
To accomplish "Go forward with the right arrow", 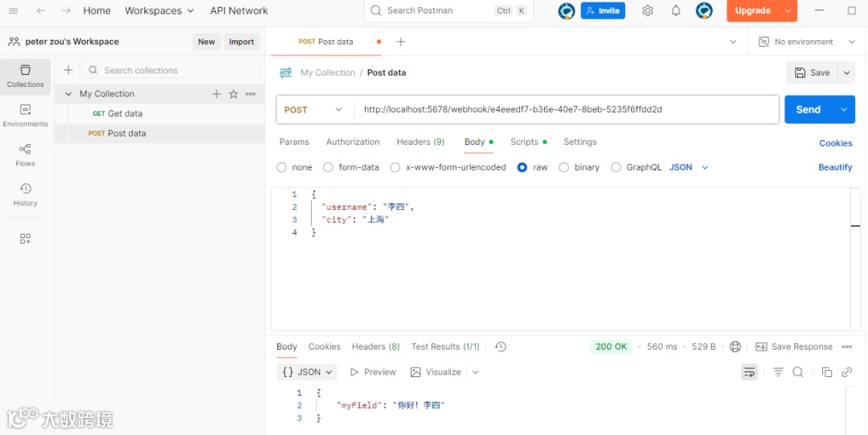I will tap(67, 11).
